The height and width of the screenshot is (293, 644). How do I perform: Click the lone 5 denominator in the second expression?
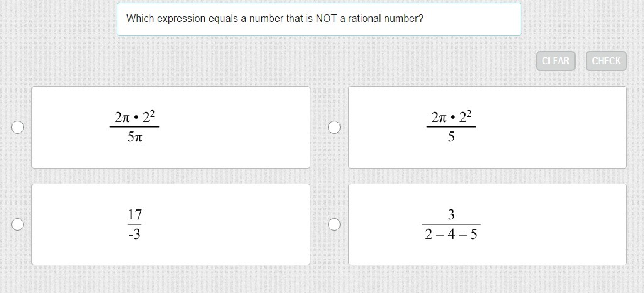[x=451, y=137]
